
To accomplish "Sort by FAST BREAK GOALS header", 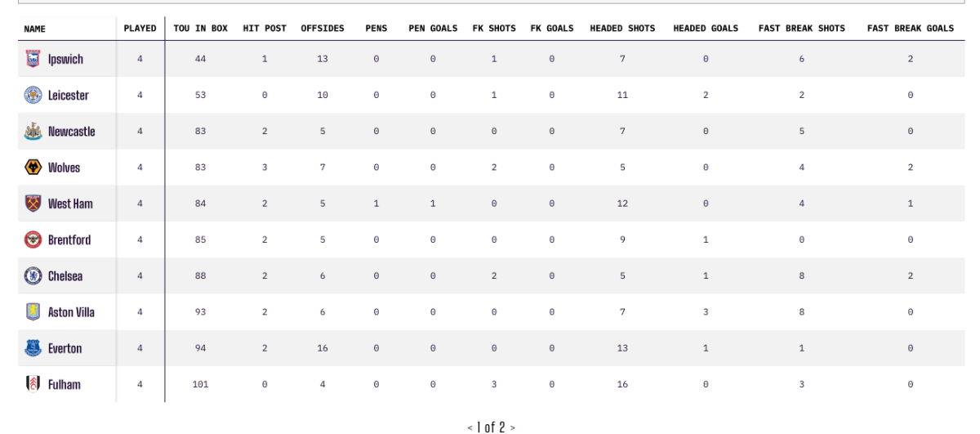I will point(911,29).
